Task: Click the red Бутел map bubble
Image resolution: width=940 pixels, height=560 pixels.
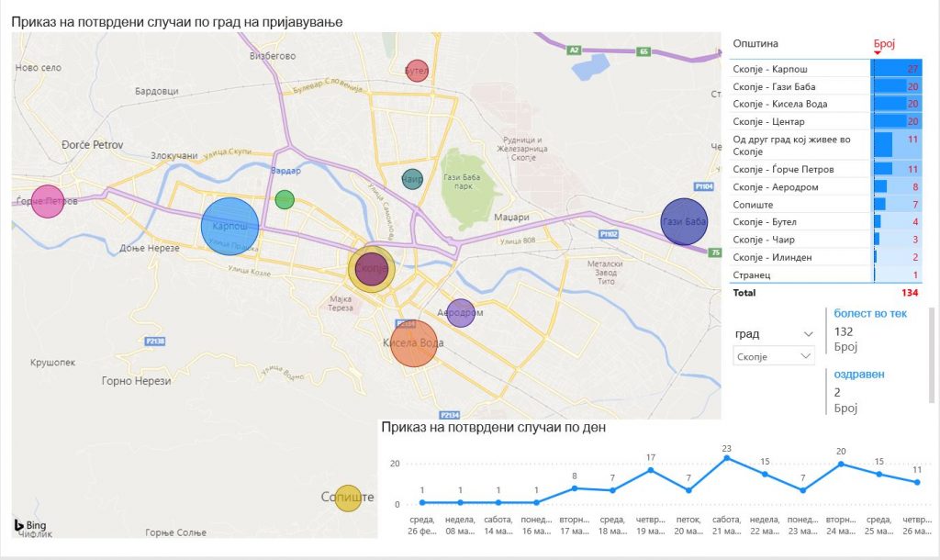Action: (417, 71)
